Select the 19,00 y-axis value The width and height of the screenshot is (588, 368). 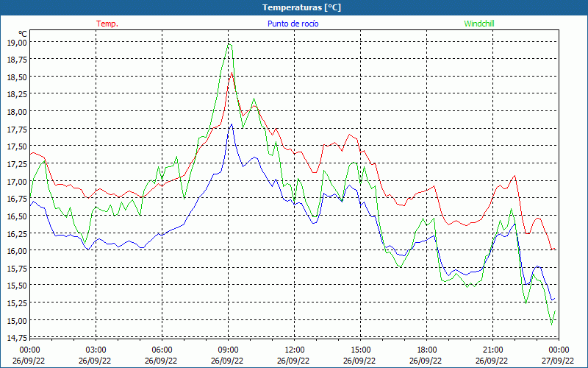click(x=17, y=43)
